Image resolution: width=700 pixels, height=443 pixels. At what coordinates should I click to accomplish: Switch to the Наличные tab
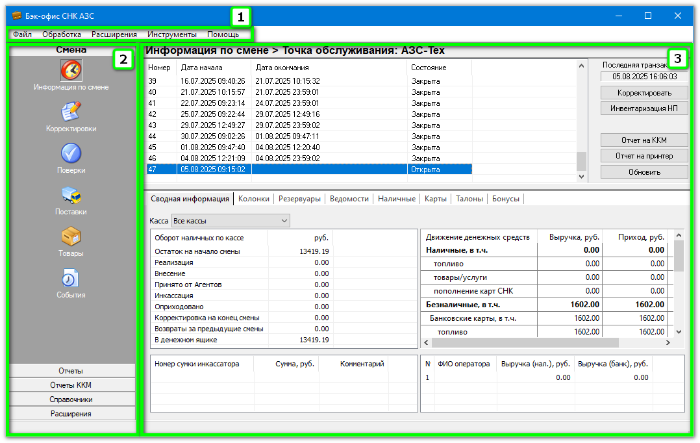[396, 199]
